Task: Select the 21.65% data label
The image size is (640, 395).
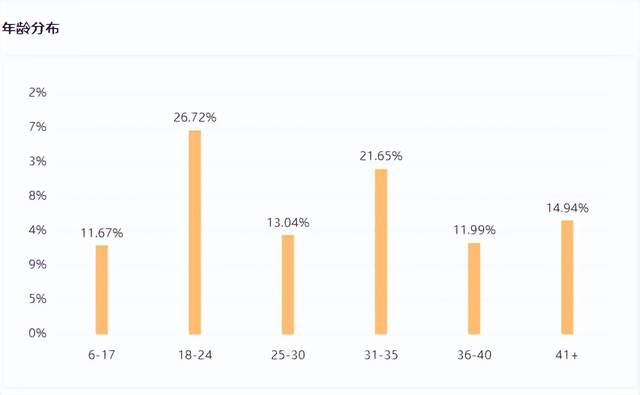Action: pos(381,156)
